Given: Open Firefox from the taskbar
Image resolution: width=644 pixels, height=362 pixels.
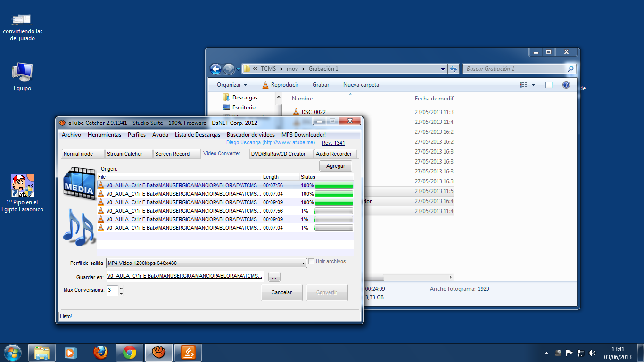Looking at the screenshot, I should (100, 353).
